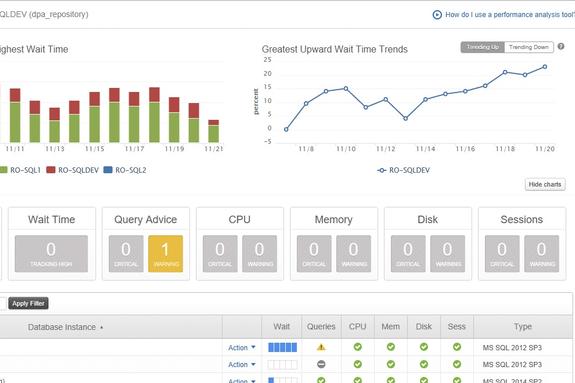Screen dimensions: 575x383
Task: Click the green RO-SQL1 legend swatch
Action: [3, 170]
